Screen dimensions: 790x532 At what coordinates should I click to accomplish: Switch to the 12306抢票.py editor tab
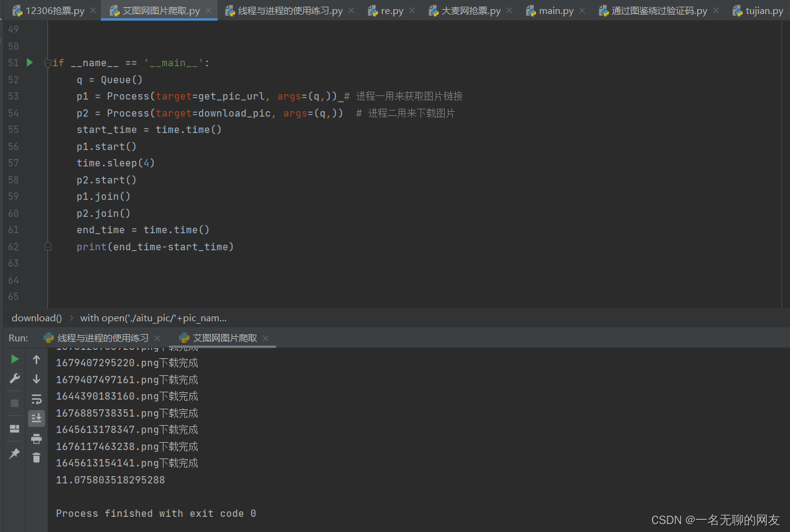(49, 10)
